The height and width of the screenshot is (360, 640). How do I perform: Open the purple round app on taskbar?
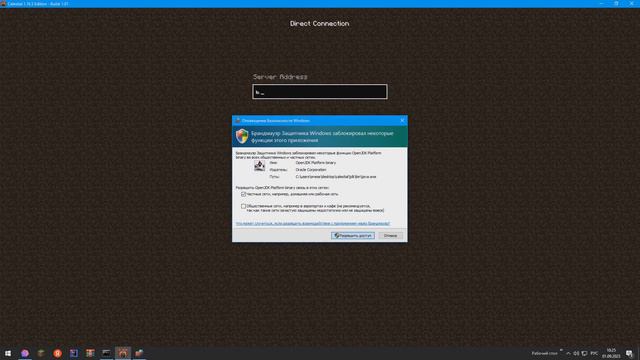coord(25,353)
